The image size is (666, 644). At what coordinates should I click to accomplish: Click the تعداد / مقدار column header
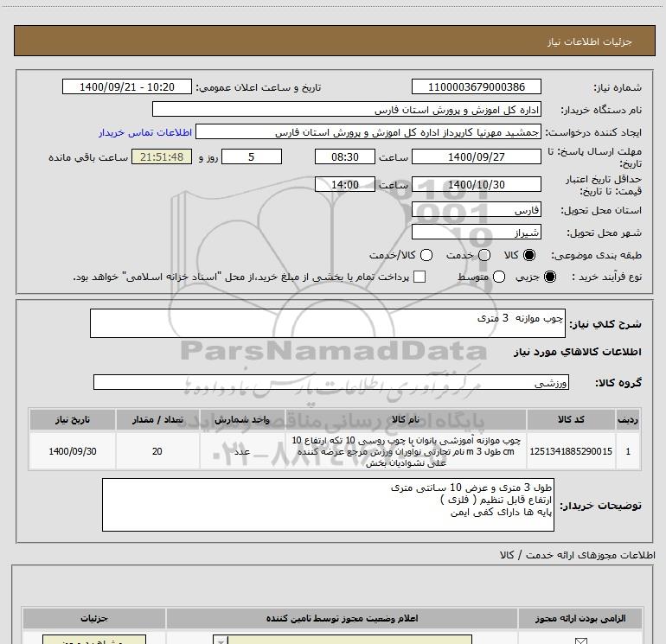click(157, 420)
